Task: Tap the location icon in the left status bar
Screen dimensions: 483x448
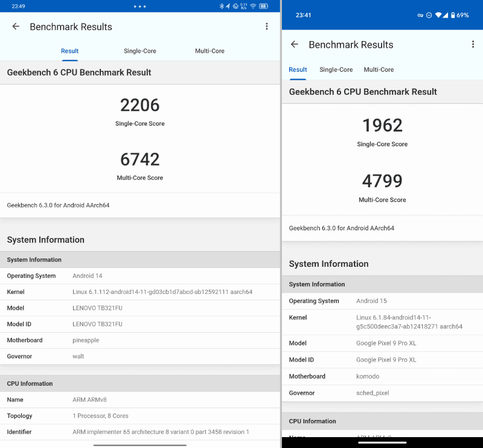Action: click(x=228, y=5)
